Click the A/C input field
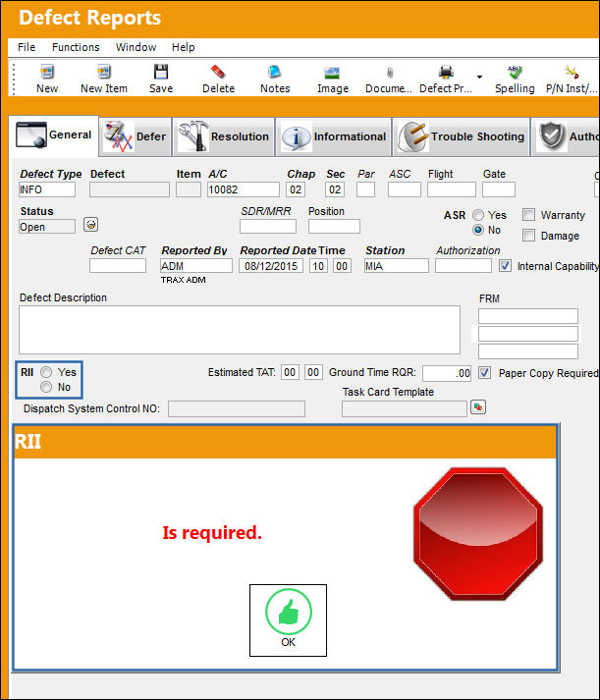 click(x=244, y=189)
